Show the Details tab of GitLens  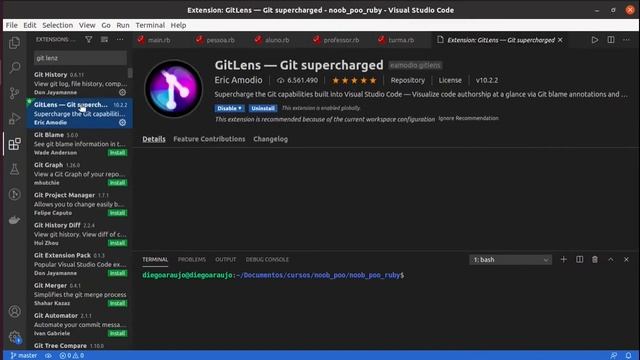(x=154, y=139)
